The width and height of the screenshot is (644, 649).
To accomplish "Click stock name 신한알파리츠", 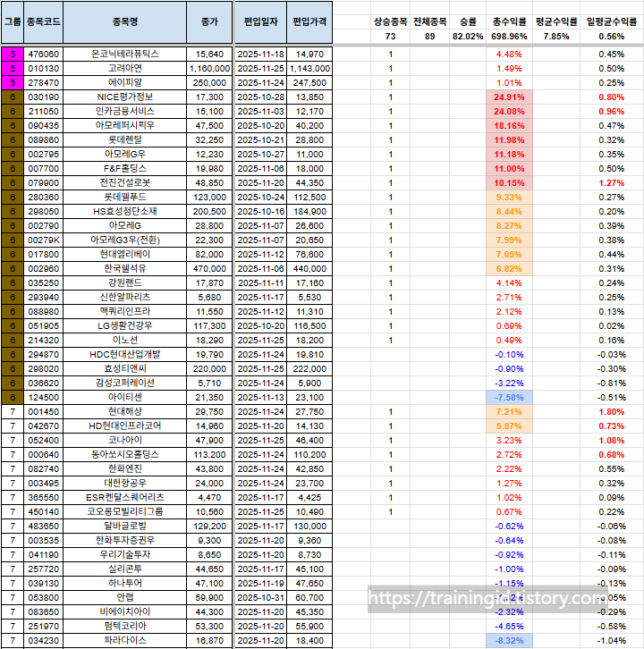I will pos(124,297).
